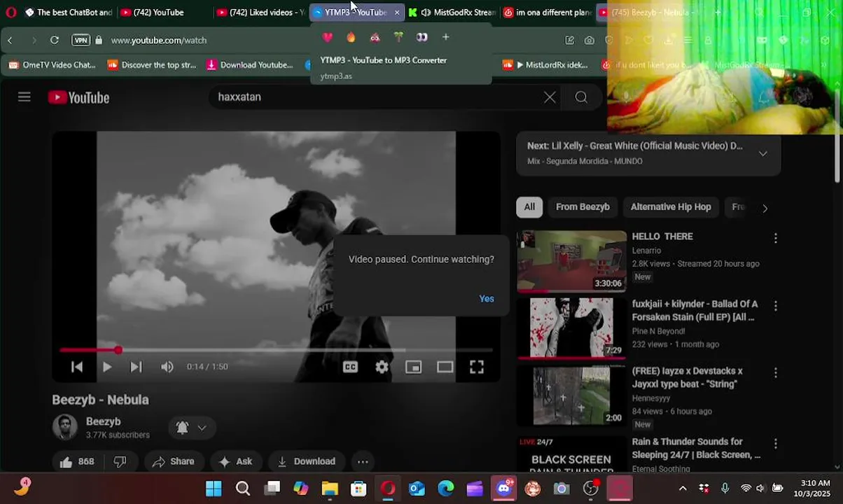Image resolution: width=843 pixels, height=504 pixels.
Task: Switch to 'The best ChatBot and' tab
Action: 69,12
